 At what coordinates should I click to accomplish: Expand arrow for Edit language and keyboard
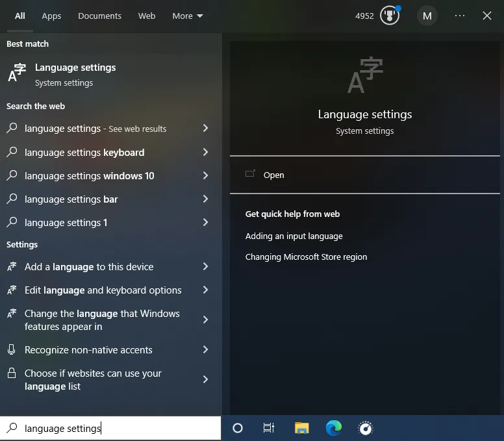coord(206,290)
